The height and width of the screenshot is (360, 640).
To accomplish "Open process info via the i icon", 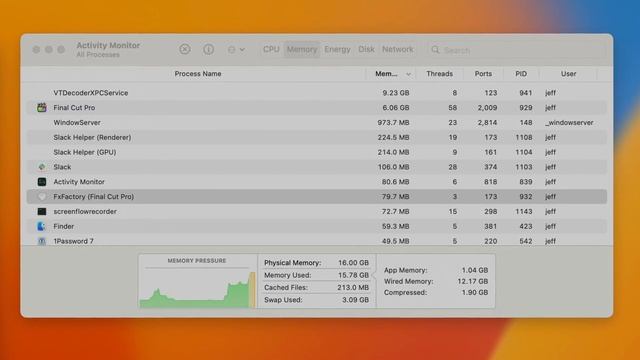I will point(209,49).
